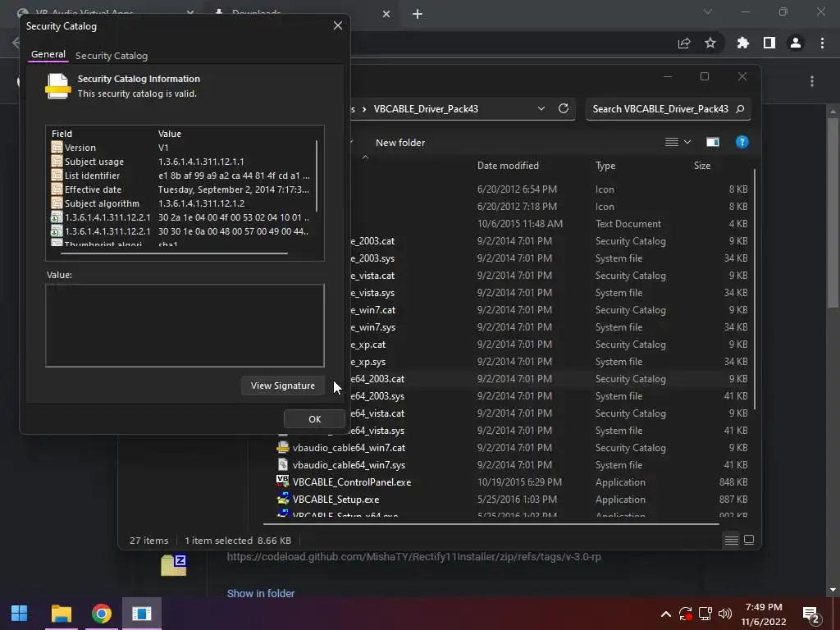The image size is (840, 630).
Task: Select VBCABLE_Setup.exe file
Action: tap(336, 500)
